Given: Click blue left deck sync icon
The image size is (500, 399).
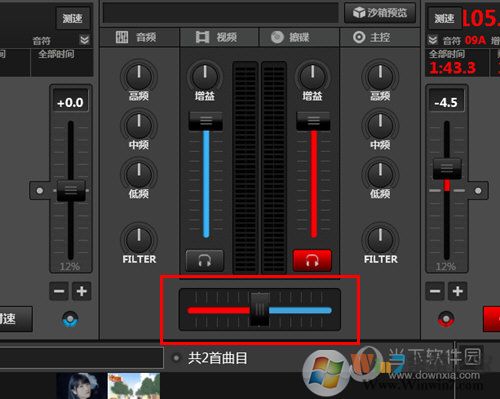Looking at the screenshot, I should 70,319.
